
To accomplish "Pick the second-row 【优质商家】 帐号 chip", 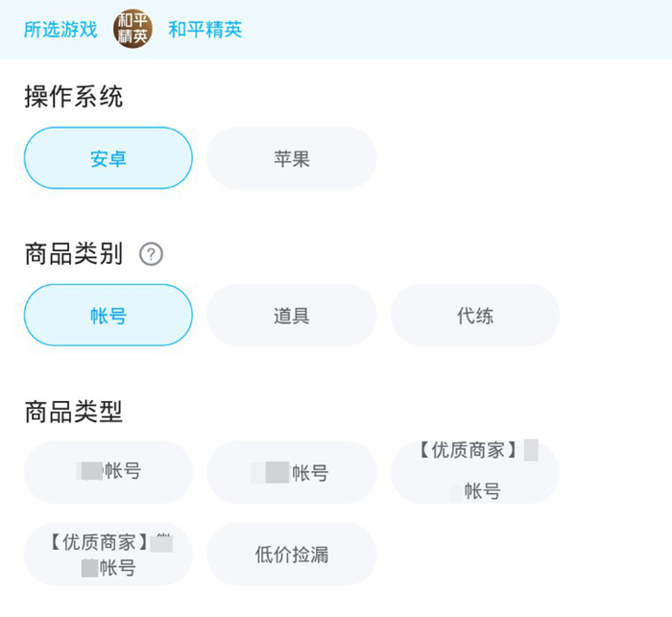I will click(x=108, y=554).
